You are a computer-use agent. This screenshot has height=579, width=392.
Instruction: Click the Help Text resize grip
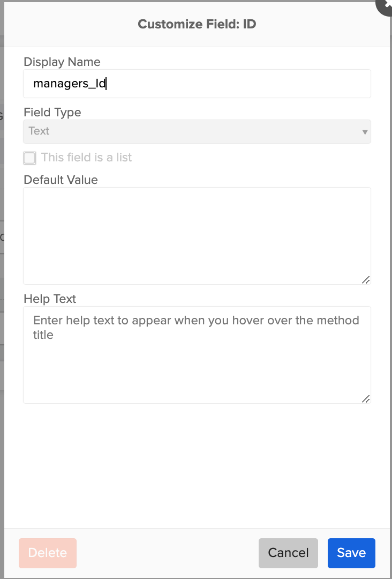pos(366,398)
